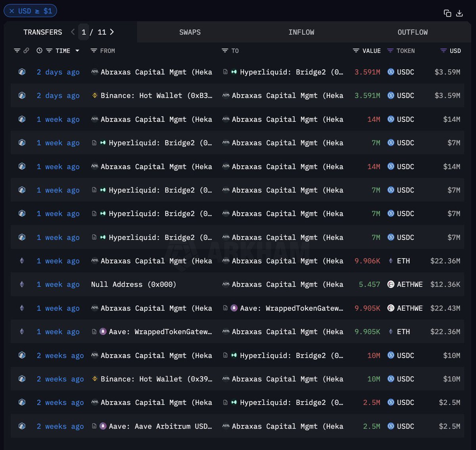Click the 9.906K ETH value
Image resolution: width=476 pixels, height=450 pixels.
(x=367, y=261)
